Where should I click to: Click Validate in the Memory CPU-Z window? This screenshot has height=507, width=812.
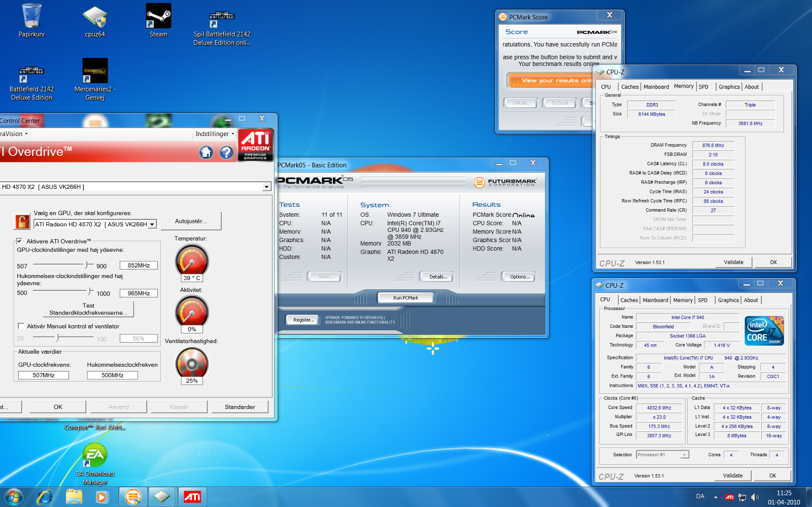pos(733,262)
